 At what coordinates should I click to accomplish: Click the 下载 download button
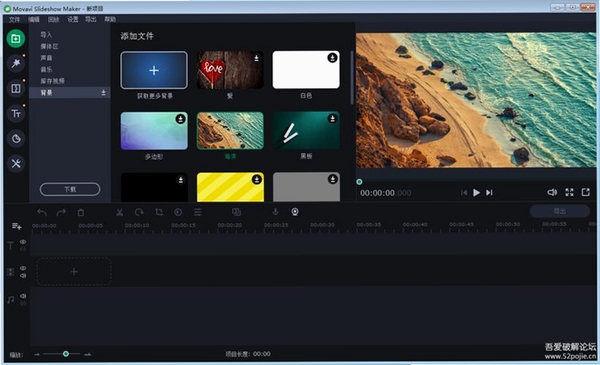tap(70, 189)
